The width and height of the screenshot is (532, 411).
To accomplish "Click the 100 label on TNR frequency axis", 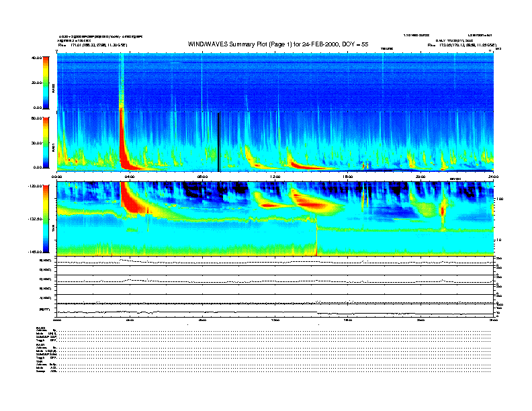I will pyautogui.click(x=500, y=199).
